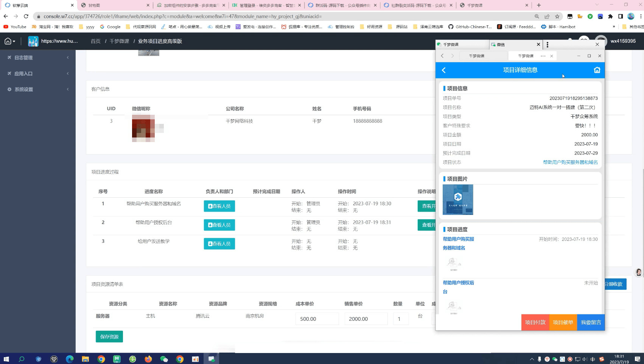This screenshot has height=364, width=644.
Task: Click the home icon in project detail header
Action: click(x=597, y=70)
